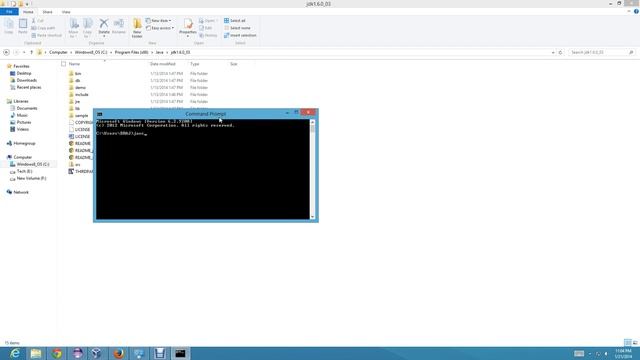
Task: Select Recent places under Favorites
Action: (x=29, y=87)
